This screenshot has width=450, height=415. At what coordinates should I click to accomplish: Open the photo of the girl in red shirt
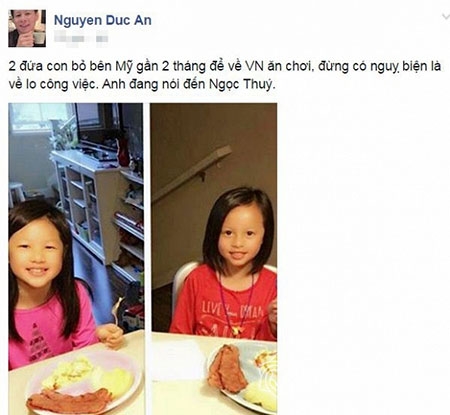coord(213,259)
